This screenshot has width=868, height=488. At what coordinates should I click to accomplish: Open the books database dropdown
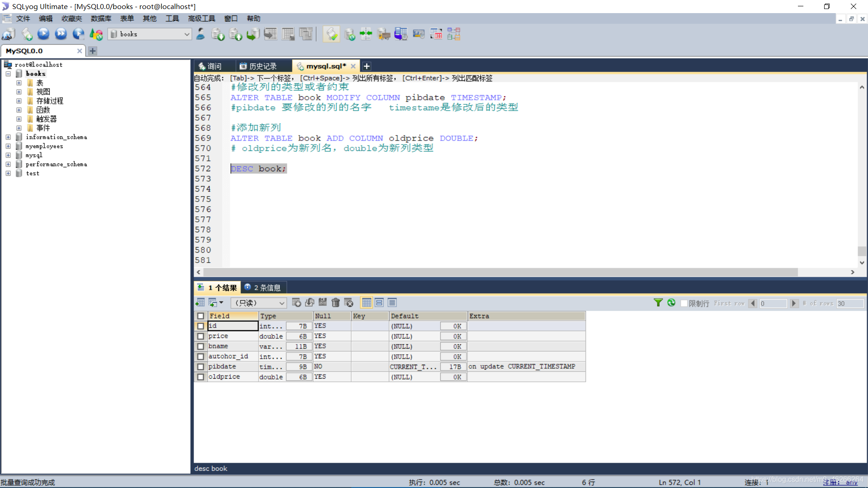[x=151, y=34]
